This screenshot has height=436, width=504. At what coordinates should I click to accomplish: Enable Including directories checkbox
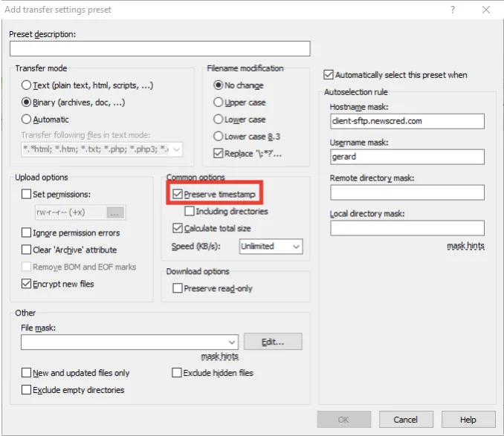(x=190, y=211)
